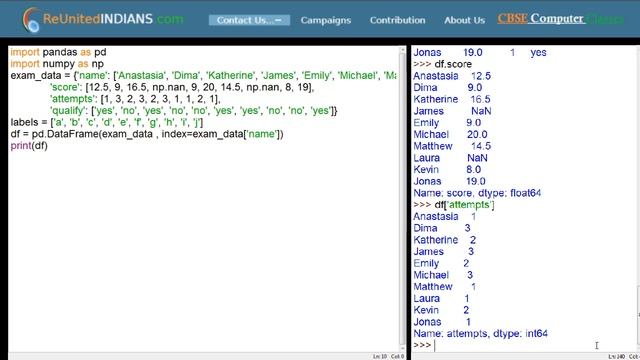Click the 'Michael 20.0' output row

pos(450,134)
